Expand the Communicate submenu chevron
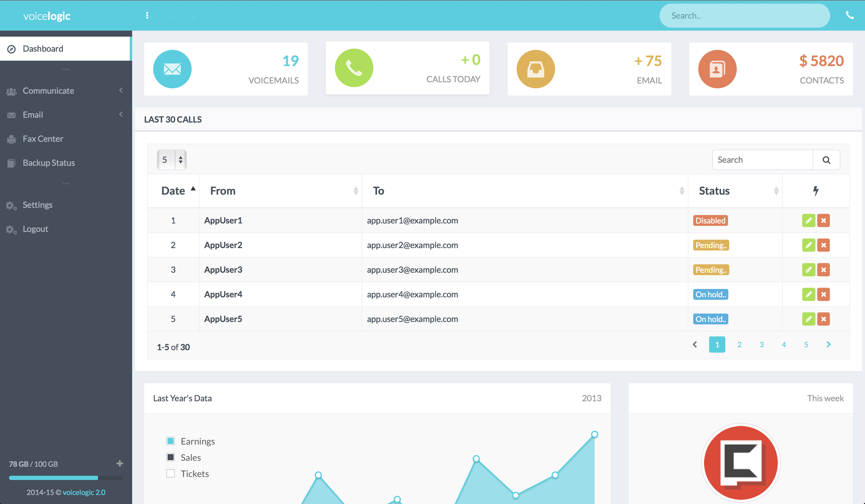 pyautogui.click(x=121, y=90)
